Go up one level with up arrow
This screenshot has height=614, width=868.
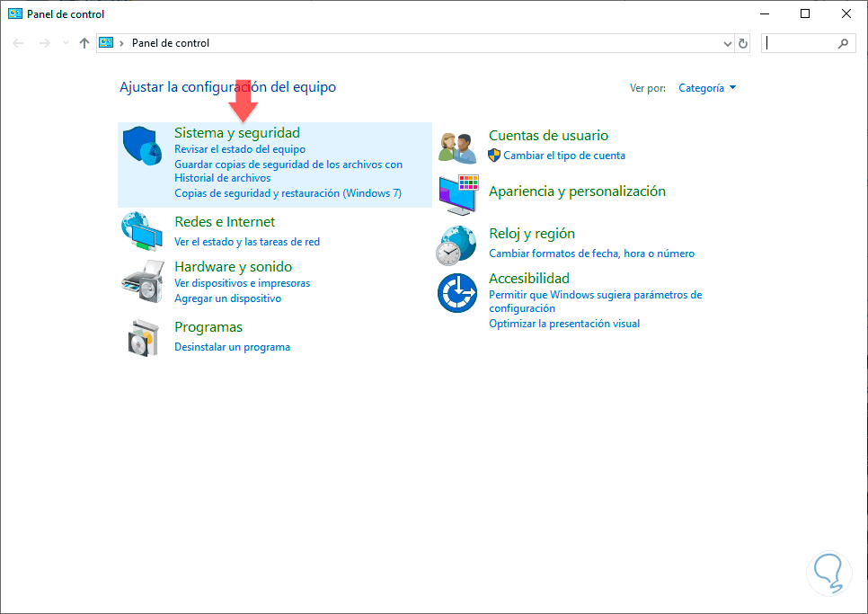pos(84,43)
